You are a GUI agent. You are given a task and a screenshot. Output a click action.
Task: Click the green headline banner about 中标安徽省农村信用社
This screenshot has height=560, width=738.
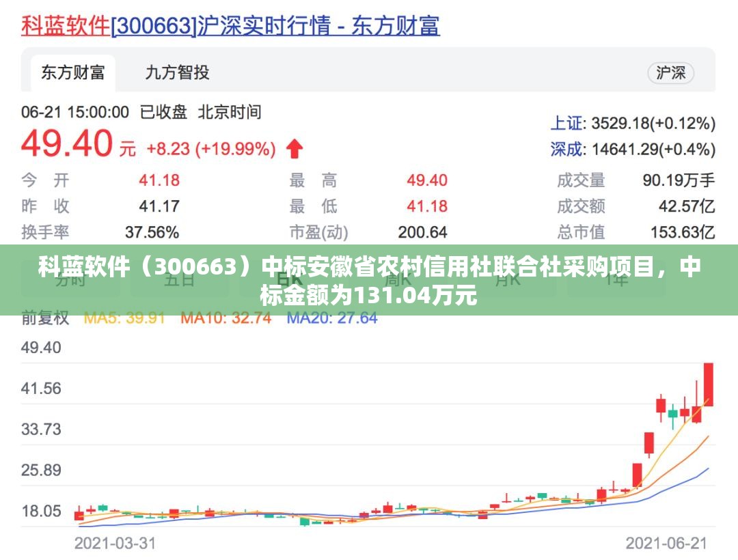click(x=369, y=280)
